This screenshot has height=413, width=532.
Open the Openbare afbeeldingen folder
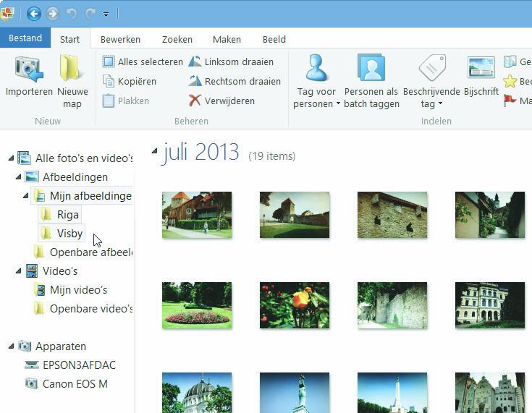tap(83, 252)
